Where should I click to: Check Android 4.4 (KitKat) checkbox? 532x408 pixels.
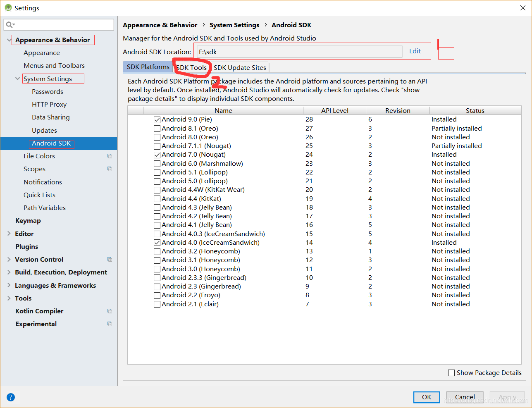click(x=157, y=199)
